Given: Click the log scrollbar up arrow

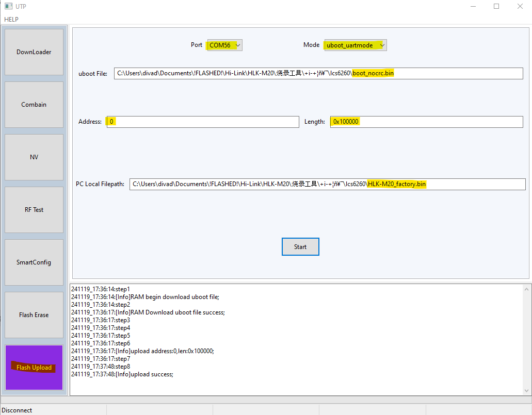Looking at the screenshot, I should [x=526, y=289].
